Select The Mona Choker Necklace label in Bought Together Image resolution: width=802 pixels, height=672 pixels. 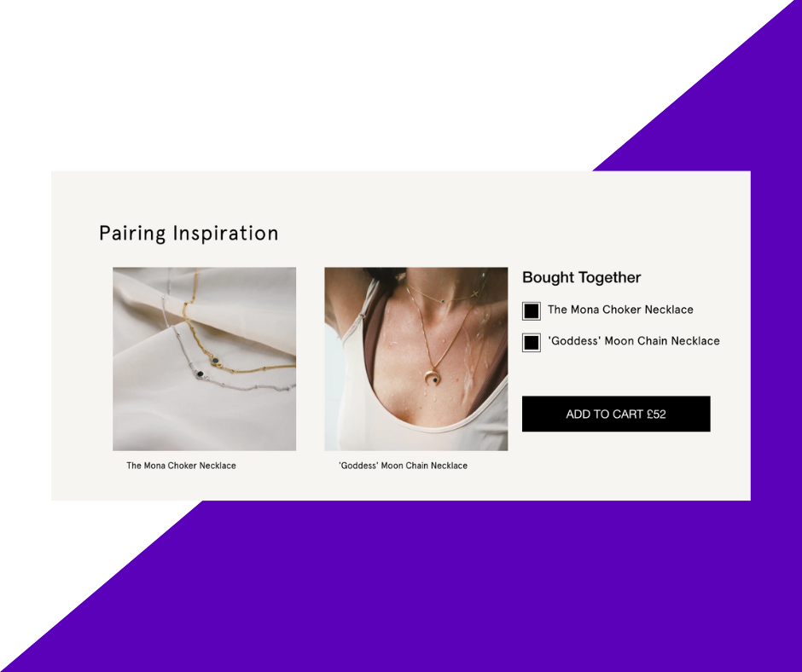point(620,310)
